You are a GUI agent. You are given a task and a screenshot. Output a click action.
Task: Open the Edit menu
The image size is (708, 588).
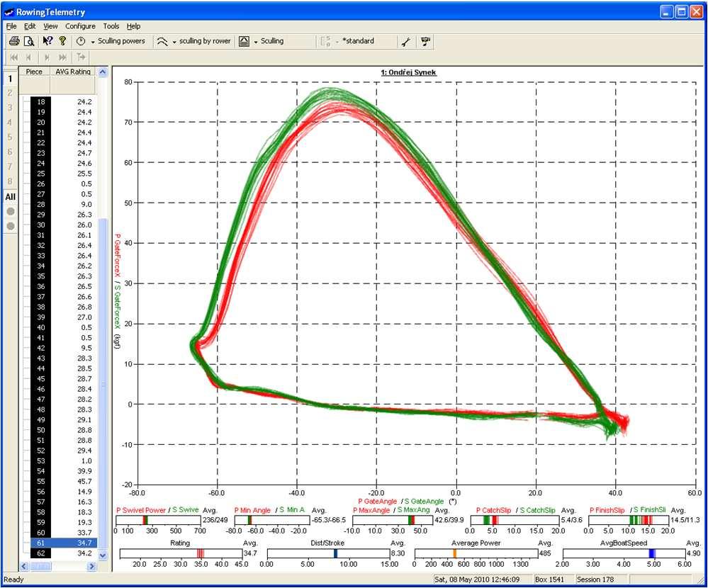coord(30,26)
